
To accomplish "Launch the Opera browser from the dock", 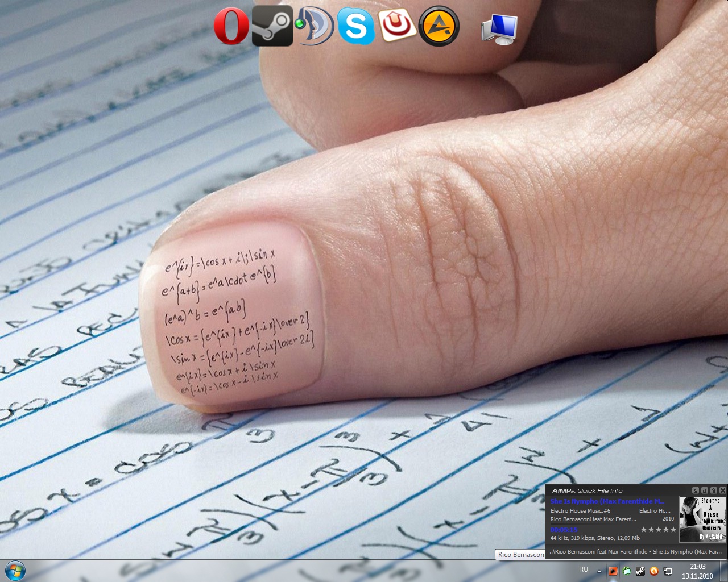I will (x=231, y=26).
